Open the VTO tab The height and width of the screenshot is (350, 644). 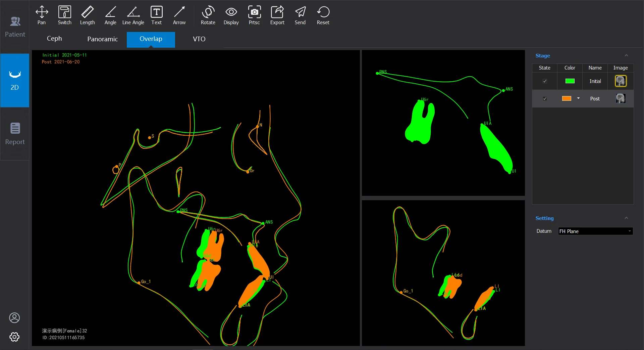[199, 39]
